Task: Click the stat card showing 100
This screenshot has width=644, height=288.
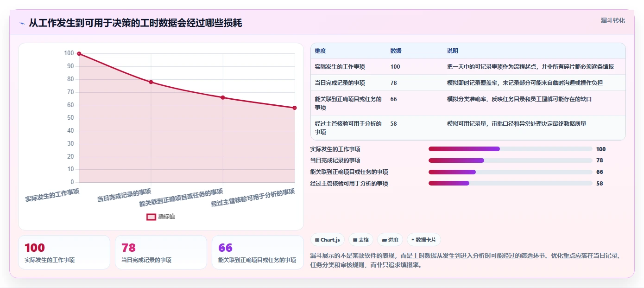Action: tap(64, 252)
